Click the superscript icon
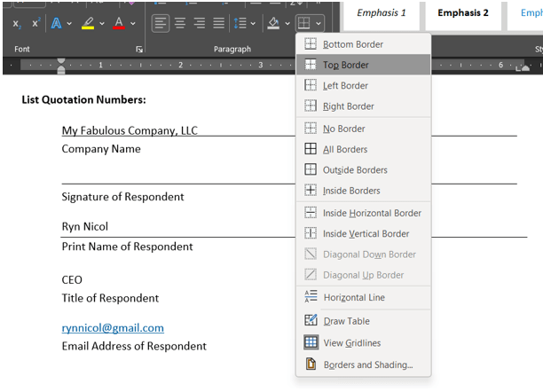 click(36, 23)
